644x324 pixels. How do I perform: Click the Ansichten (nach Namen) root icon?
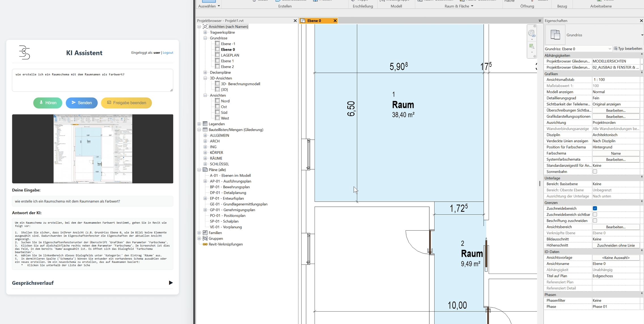[205, 27]
